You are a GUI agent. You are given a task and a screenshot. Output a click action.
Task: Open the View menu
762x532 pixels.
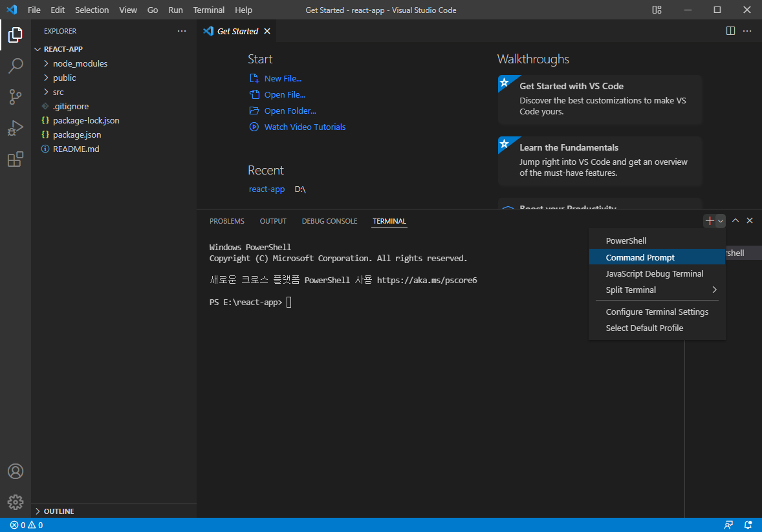pyautogui.click(x=128, y=10)
